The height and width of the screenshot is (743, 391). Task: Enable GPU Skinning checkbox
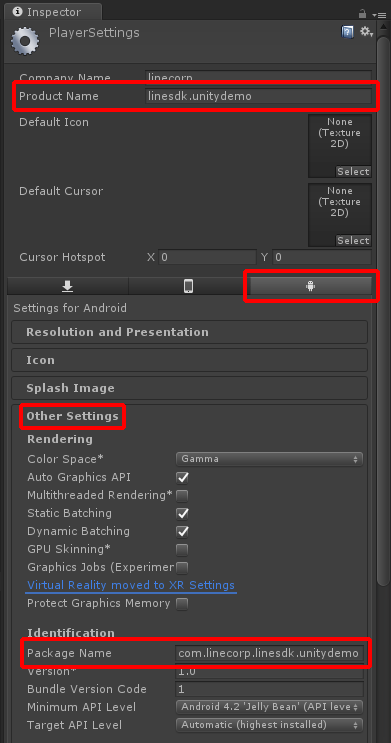click(182, 550)
